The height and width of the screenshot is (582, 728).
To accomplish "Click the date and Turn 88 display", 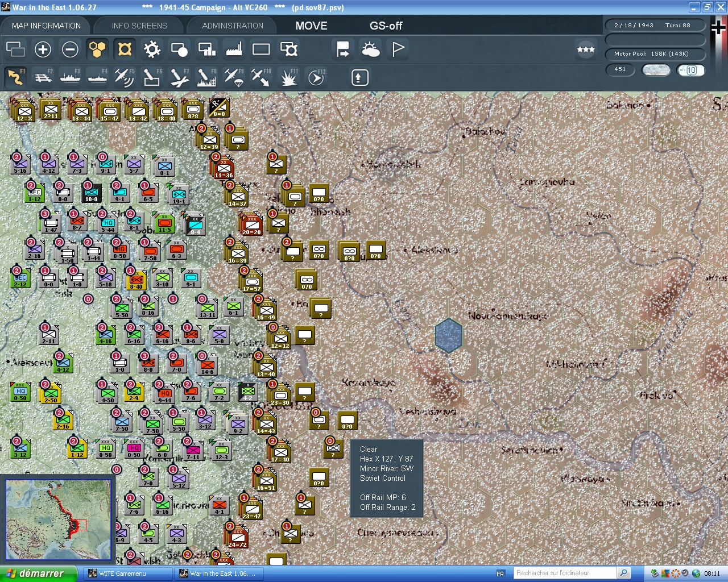I will [x=654, y=25].
